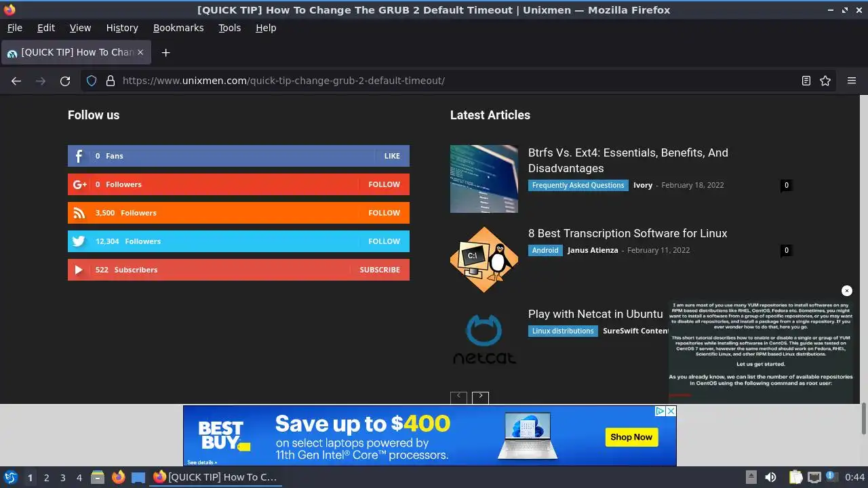This screenshot has height=488, width=868.
Task: Click FOLLOW on Twitter 12,304 row
Action: 384,241
